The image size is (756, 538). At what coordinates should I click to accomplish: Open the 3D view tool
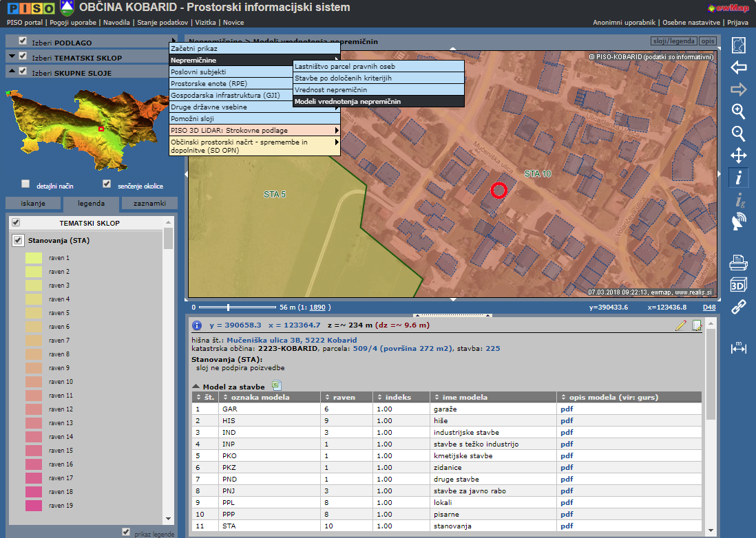pos(738,284)
